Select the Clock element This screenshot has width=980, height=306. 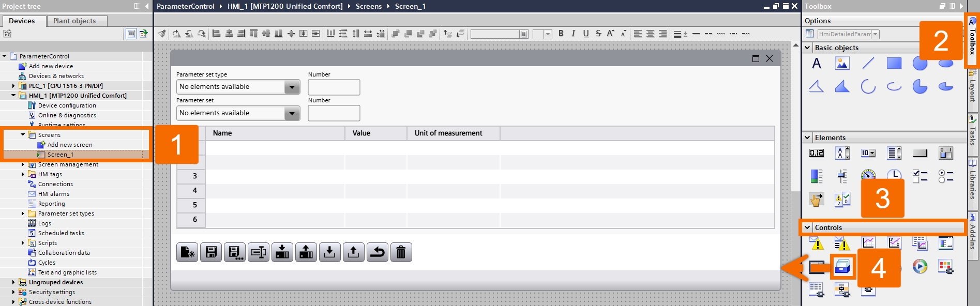pyautogui.click(x=894, y=175)
